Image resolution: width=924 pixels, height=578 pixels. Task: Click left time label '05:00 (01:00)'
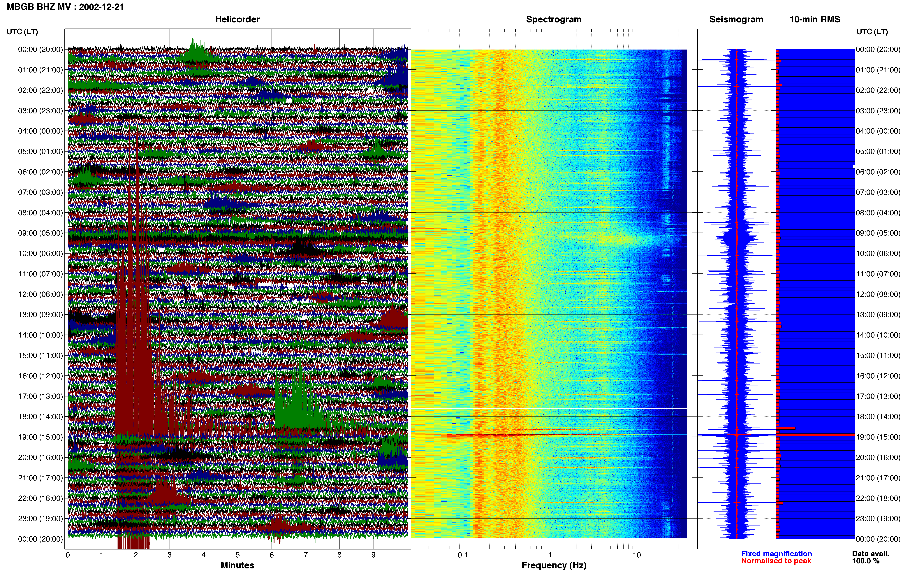(x=41, y=151)
